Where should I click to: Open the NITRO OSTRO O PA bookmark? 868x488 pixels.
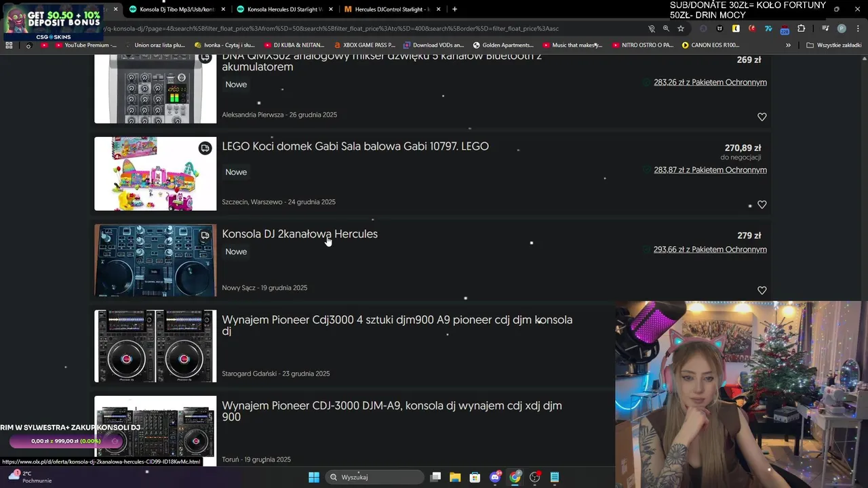tap(642, 45)
